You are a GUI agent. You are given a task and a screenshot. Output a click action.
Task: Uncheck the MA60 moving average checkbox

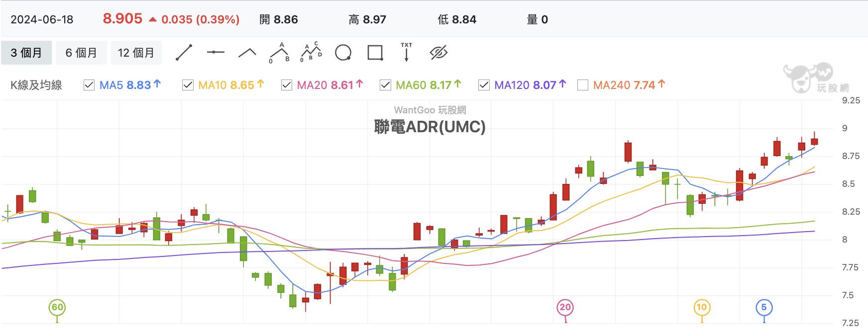[x=385, y=85]
